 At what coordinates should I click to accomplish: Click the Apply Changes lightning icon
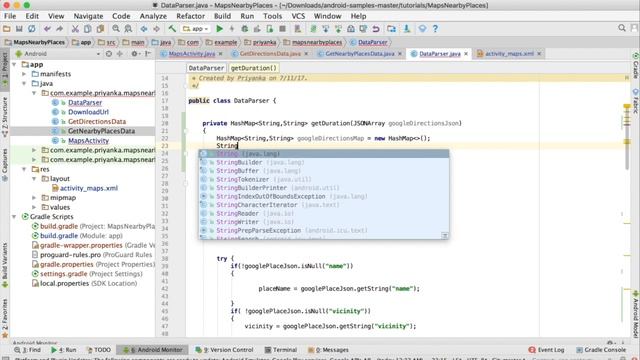(x=232, y=29)
